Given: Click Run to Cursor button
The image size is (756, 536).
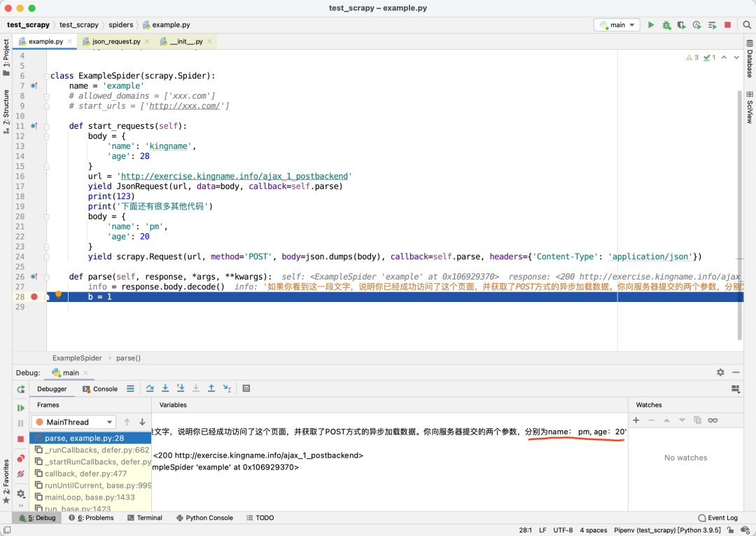Looking at the screenshot, I should (x=227, y=388).
